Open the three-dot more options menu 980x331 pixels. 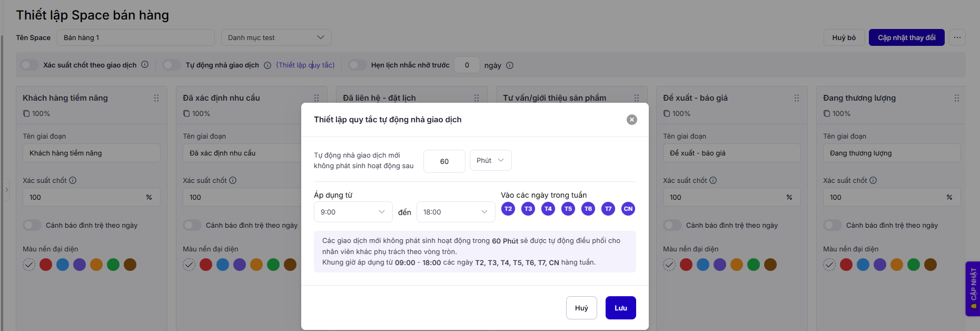click(957, 37)
